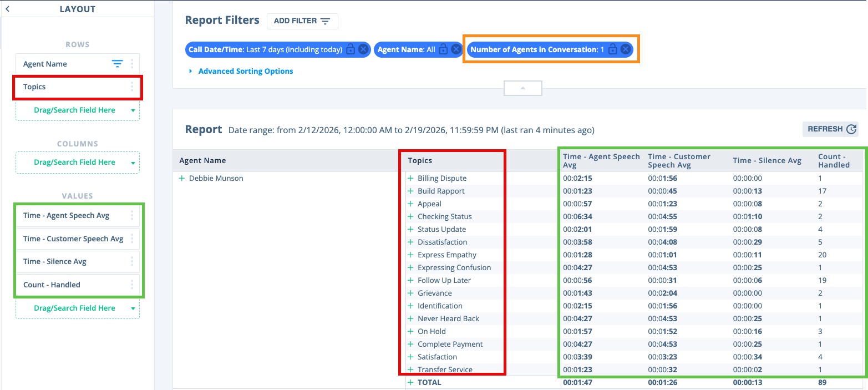The width and height of the screenshot is (868, 390).
Task: Sort by Time - Customer Speech Avg column header
Action: 679,161
